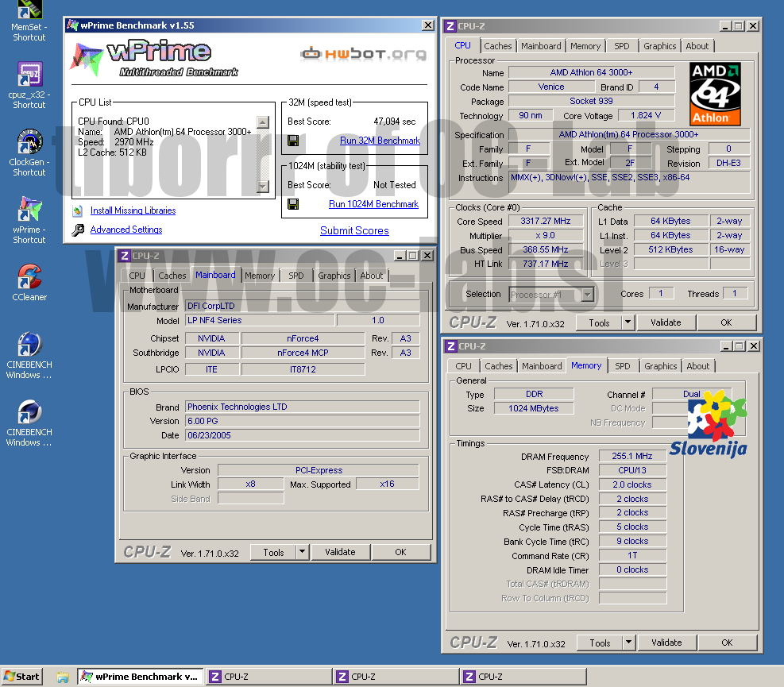Switch to Memory tab in top CPU-Z window
The height and width of the screenshot is (687, 784).
tap(585, 46)
